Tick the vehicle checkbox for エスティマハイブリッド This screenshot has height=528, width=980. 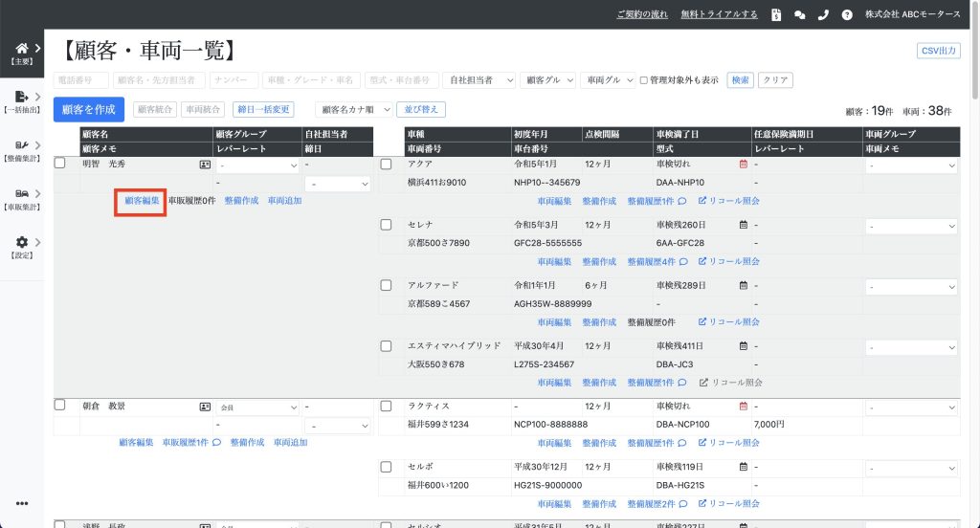[387, 345]
